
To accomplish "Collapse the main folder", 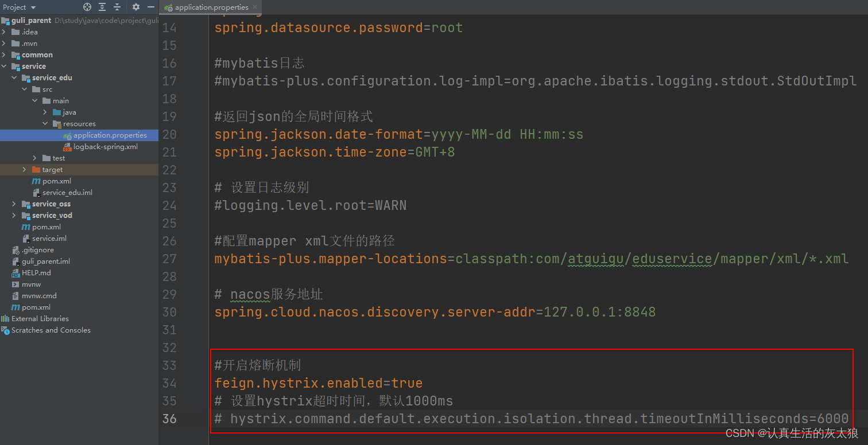I will click(x=35, y=101).
